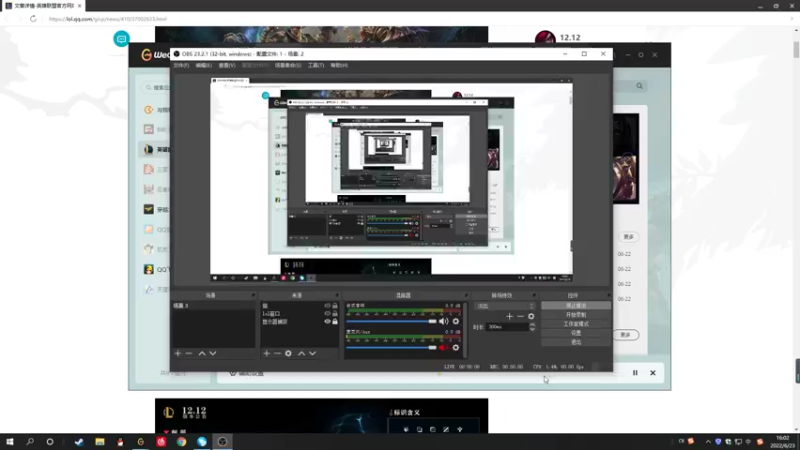Open Windows search from the taskbar
Image resolution: width=800 pixels, height=450 pixels.
pyautogui.click(x=30, y=442)
